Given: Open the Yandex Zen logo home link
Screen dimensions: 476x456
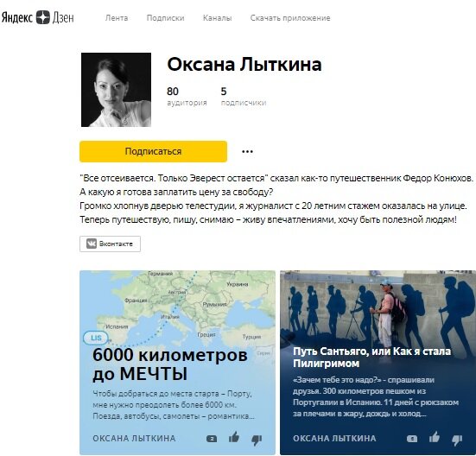Looking at the screenshot, I should coord(38,17).
